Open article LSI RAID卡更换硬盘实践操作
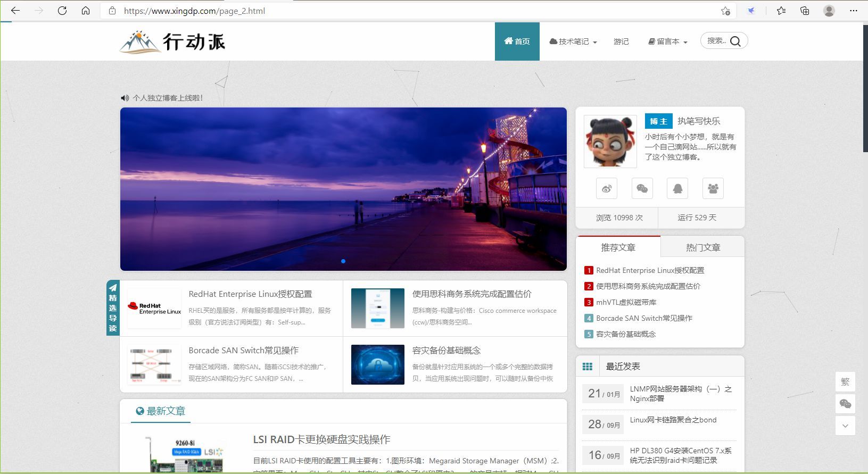The height and width of the screenshot is (474, 868). 321,439
